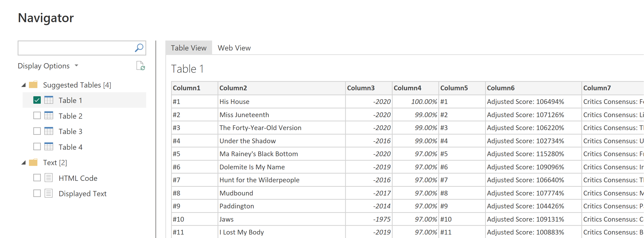Enable the HTML Code checkbox

click(37, 178)
